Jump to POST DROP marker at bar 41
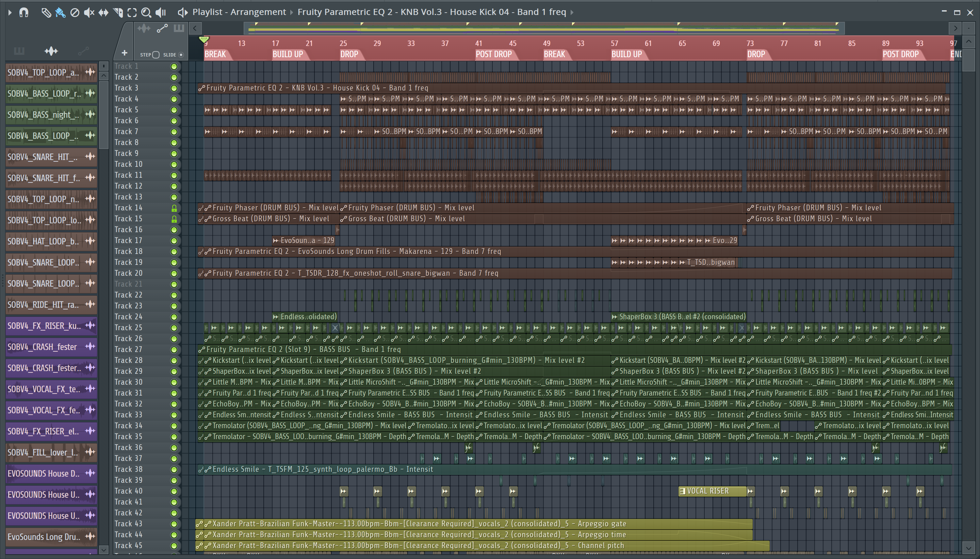The height and width of the screenshot is (559, 980). [494, 54]
